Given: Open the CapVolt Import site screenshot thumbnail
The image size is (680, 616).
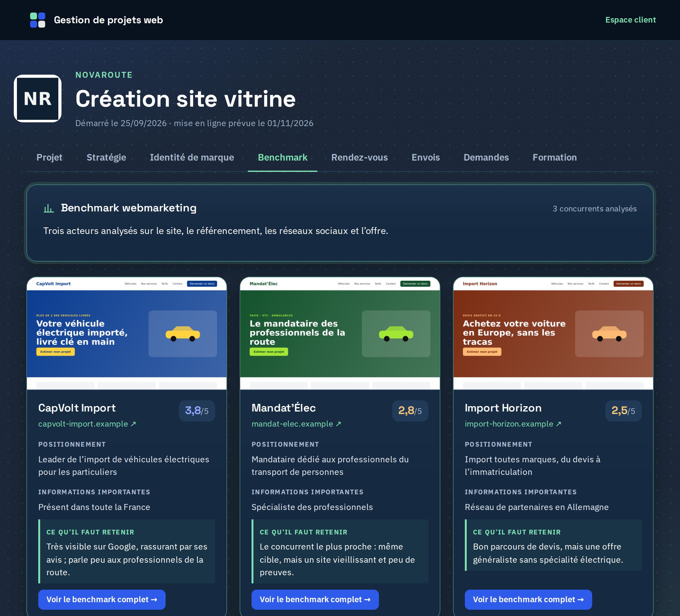Looking at the screenshot, I should point(126,333).
